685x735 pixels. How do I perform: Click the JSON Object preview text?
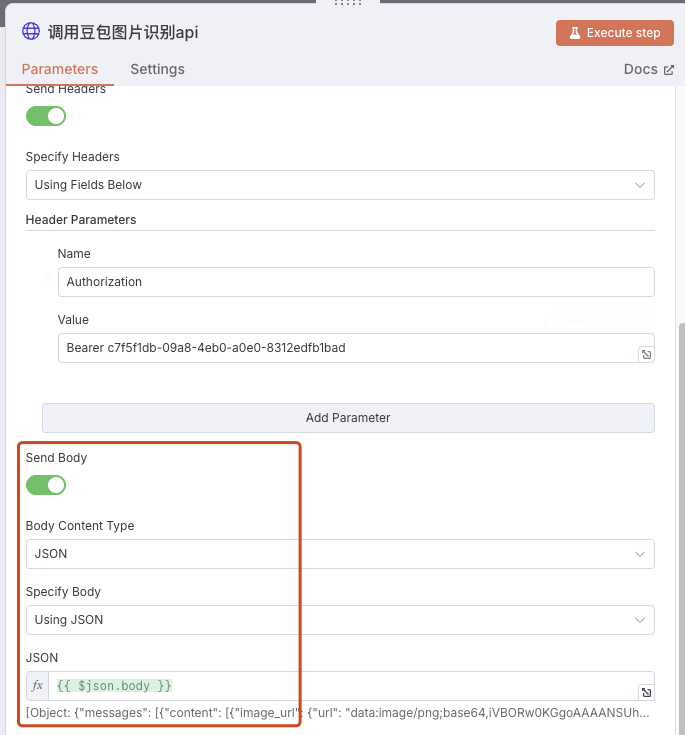[x=338, y=713]
